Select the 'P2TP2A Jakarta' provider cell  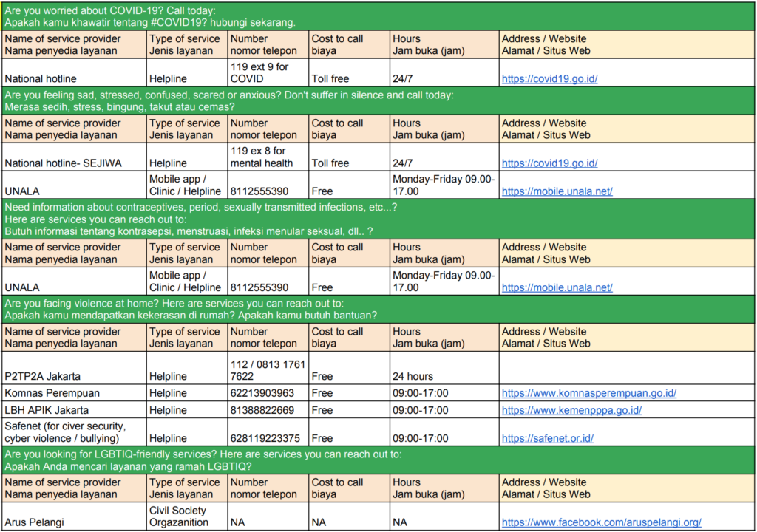point(75,368)
